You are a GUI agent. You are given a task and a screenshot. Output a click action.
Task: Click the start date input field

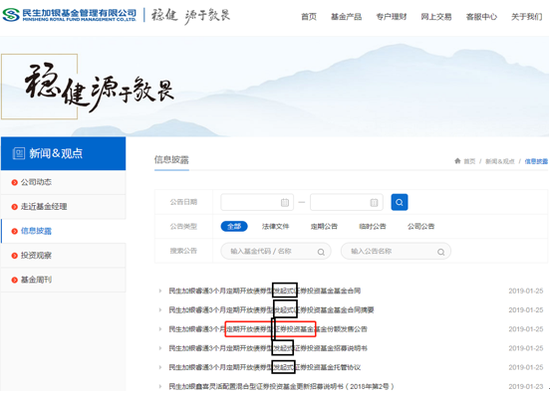(x=257, y=202)
